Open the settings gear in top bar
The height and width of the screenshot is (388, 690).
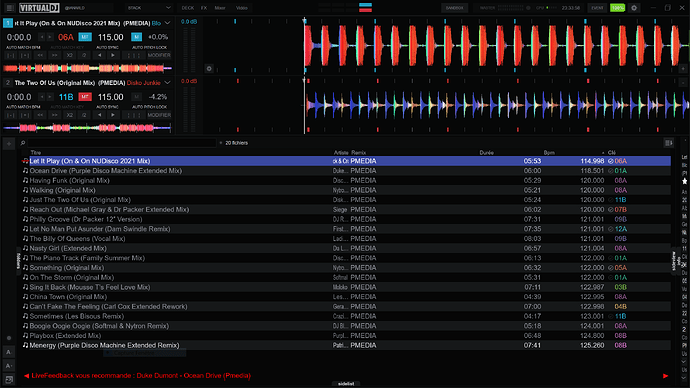click(634, 8)
